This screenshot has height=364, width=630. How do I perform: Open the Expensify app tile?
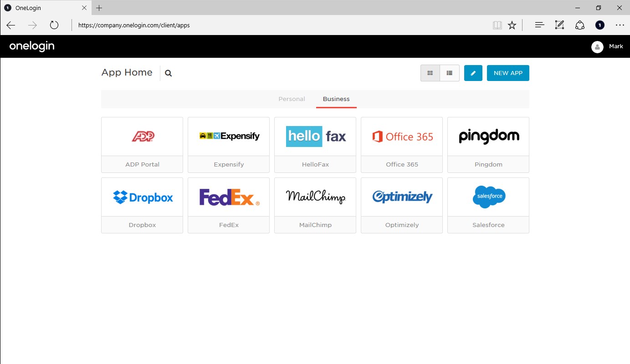tap(229, 145)
